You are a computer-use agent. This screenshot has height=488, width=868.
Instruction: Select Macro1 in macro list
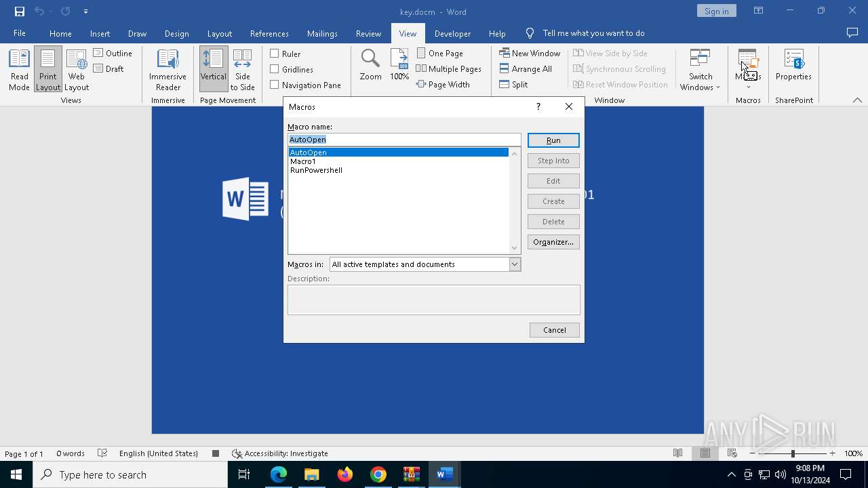tap(303, 161)
